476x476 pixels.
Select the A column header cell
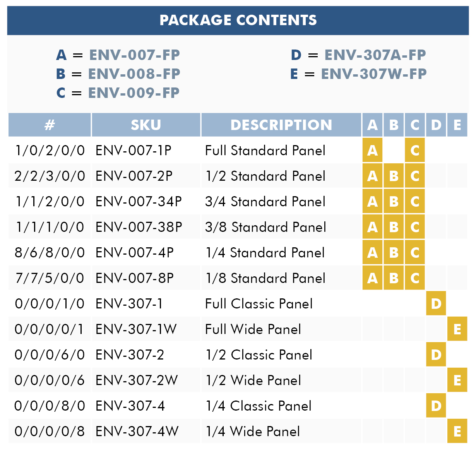click(x=372, y=125)
